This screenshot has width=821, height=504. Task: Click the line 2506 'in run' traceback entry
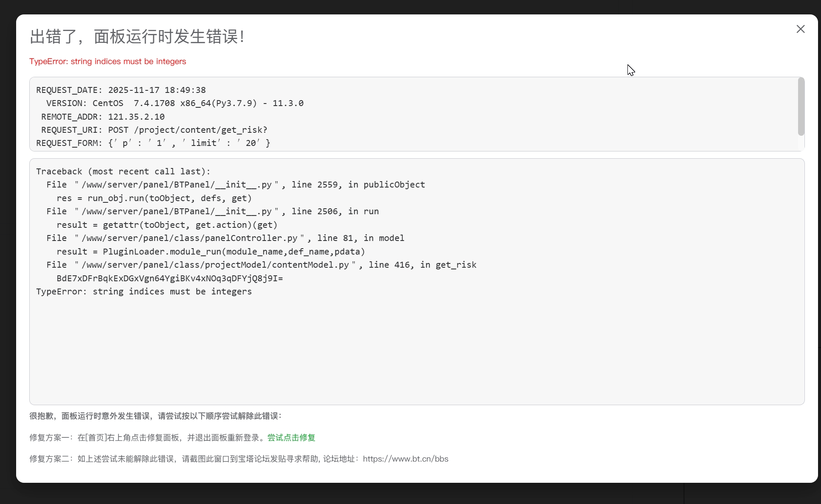point(212,211)
